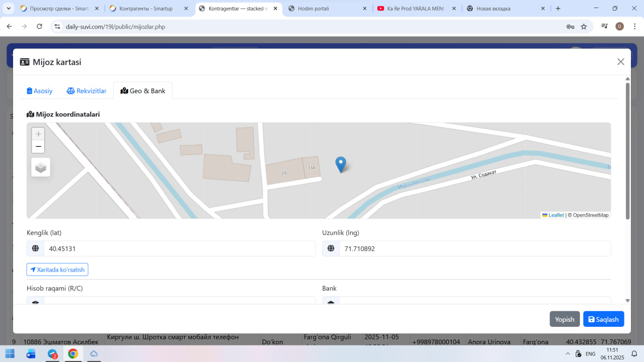Focus the Kenglik (lat) input field
Viewport: 644px width, 362px height.
[x=180, y=248]
